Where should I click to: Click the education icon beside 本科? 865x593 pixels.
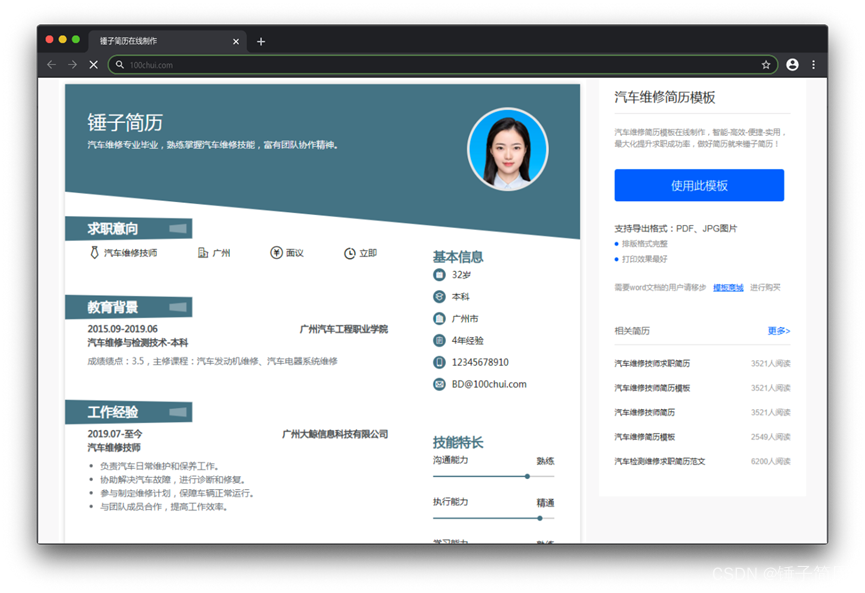pos(439,297)
